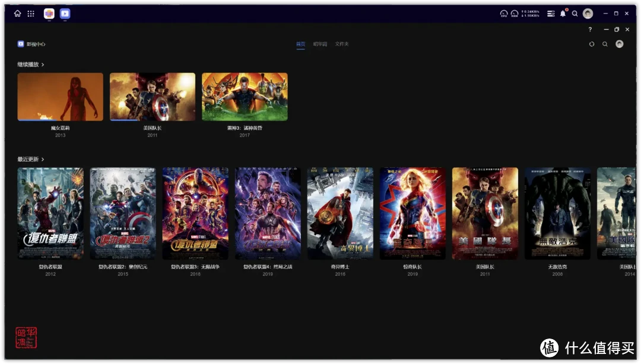Open the 复仇者联盟4：终局之战 poster
641x364 pixels.
(268, 213)
